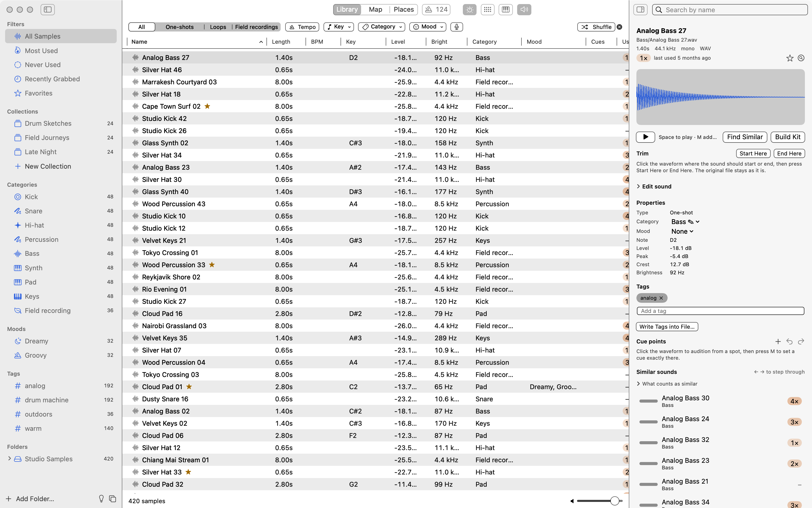This screenshot has height=508, width=812.
Task: Click the waveform preview of Analog Bass 27
Action: pos(720,97)
